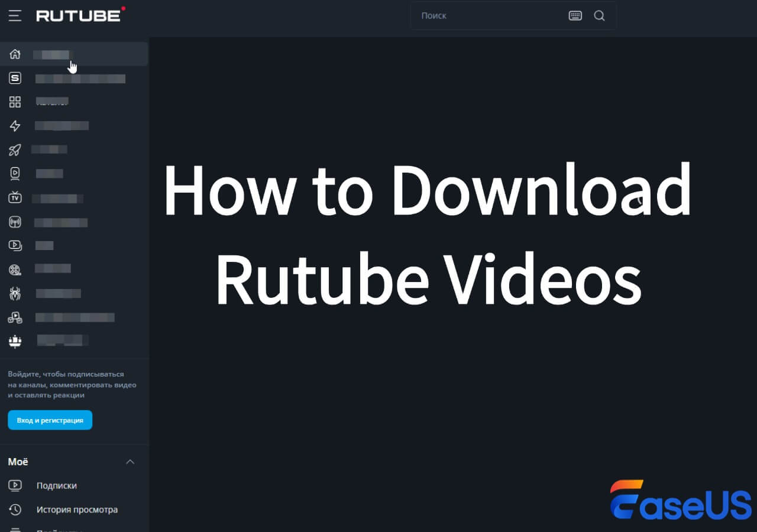Open the TV icon in the sidebar
Viewport: 757px width, 532px height.
[x=15, y=198]
